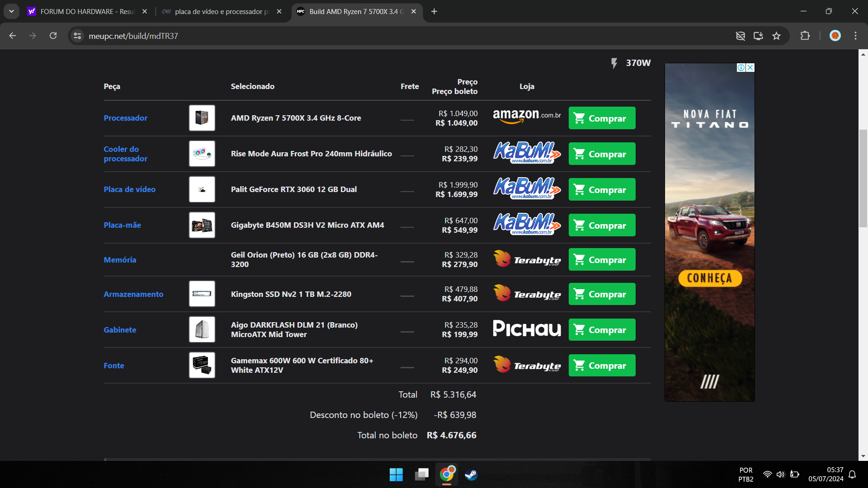Click the Aigo DARKFLASH case thumbnail

(202, 329)
